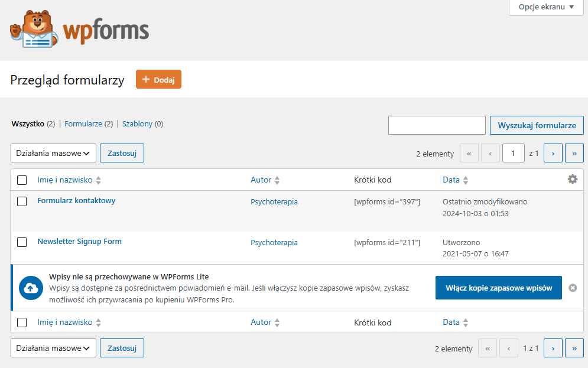This screenshot has width=588, height=368.
Task: Open Formularz kontaktowy form link
Action: point(76,200)
